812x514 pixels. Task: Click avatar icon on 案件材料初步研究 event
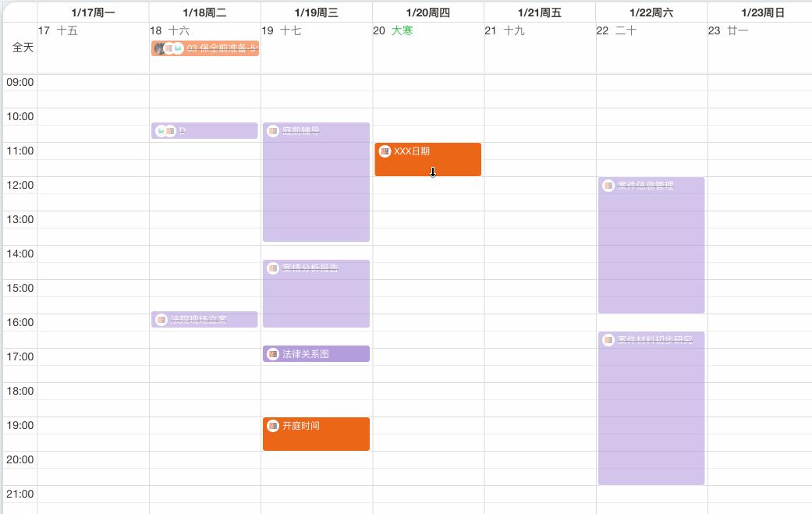608,339
